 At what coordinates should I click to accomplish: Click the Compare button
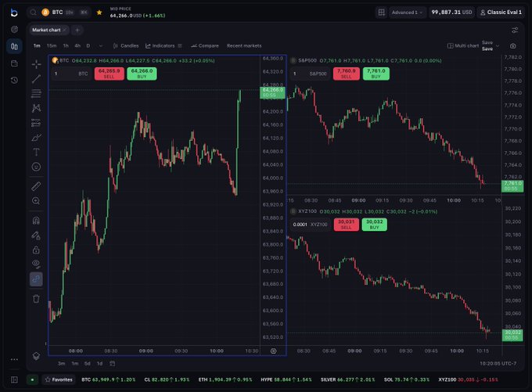point(205,46)
